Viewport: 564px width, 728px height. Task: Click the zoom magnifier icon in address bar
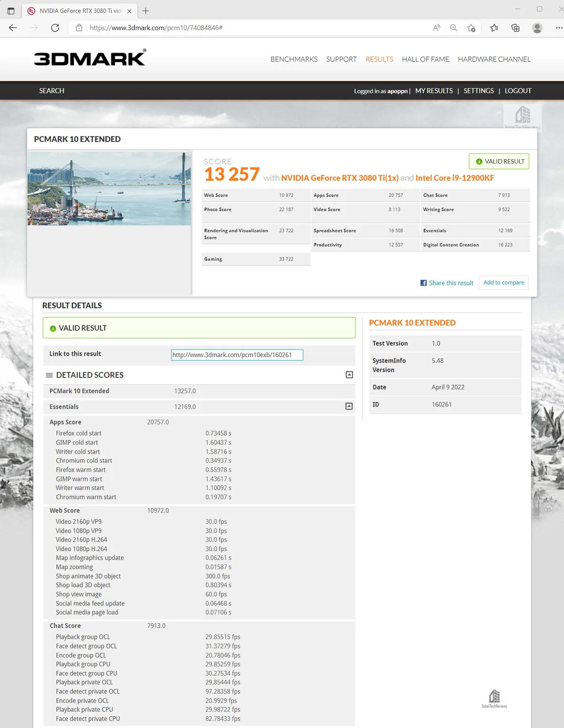(454, 28)
